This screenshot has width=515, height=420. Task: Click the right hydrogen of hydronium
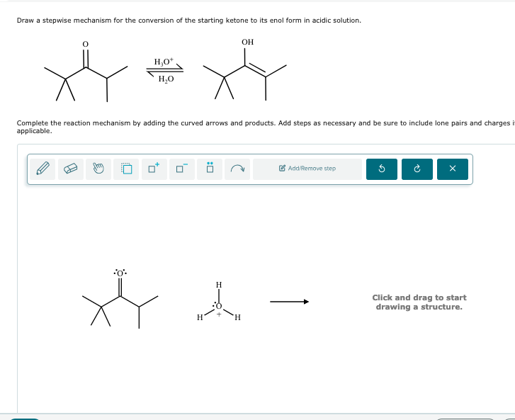pyautogui.click(x=238, y=317)
